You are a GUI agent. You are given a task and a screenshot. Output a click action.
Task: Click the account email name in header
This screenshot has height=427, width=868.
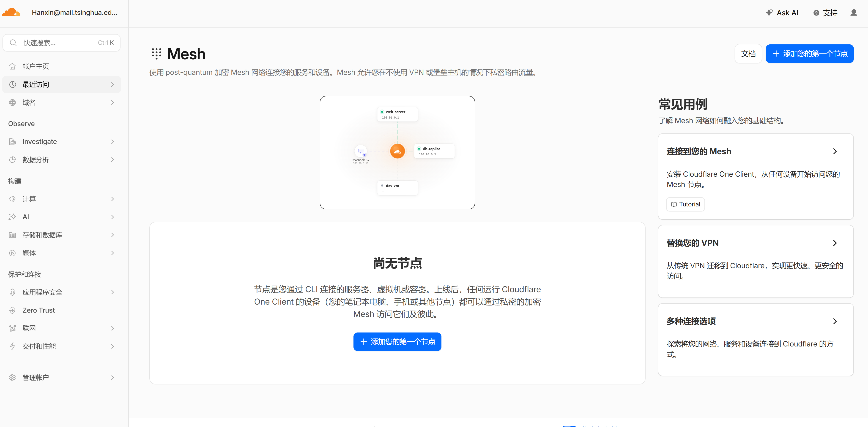pos(75,12)
